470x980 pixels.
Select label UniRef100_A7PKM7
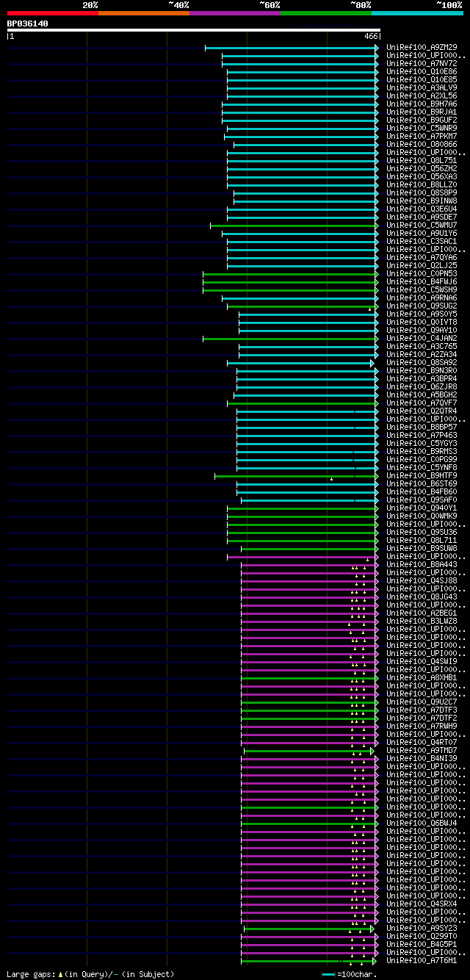pos(422,137)
